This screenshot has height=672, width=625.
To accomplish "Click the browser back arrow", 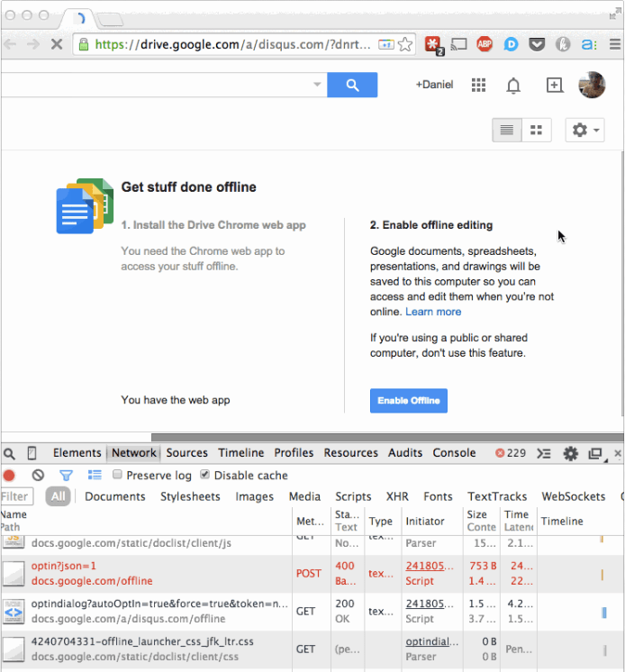I will (x=10, y=44).
